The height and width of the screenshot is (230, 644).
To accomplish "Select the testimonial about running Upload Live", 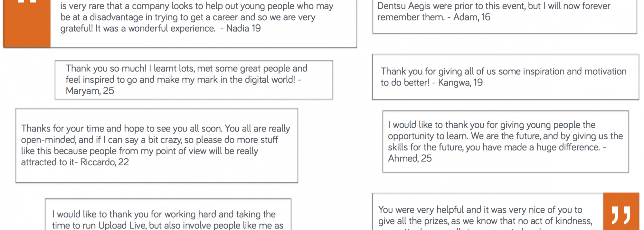I will point(168,216).
